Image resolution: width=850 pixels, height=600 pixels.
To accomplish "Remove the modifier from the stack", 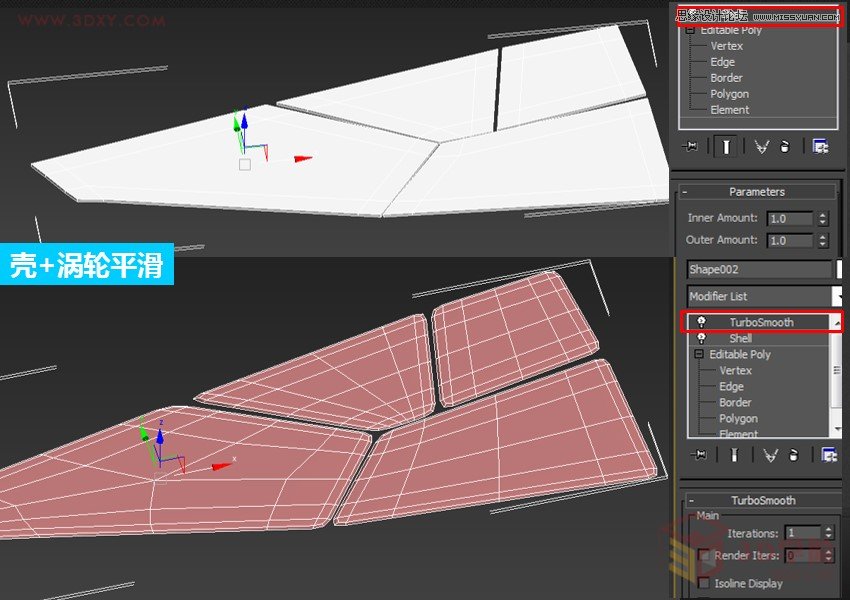I will [785, 145].
